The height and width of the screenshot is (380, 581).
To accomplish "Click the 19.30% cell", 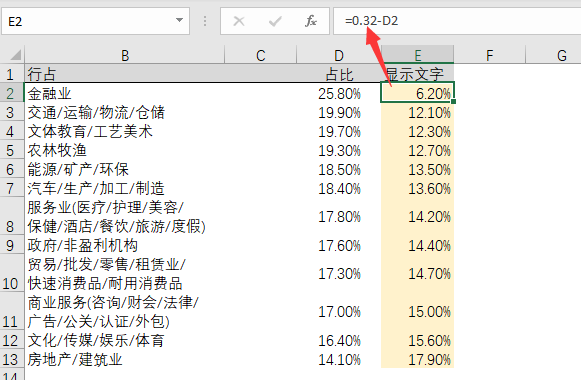I will [339, 151].
